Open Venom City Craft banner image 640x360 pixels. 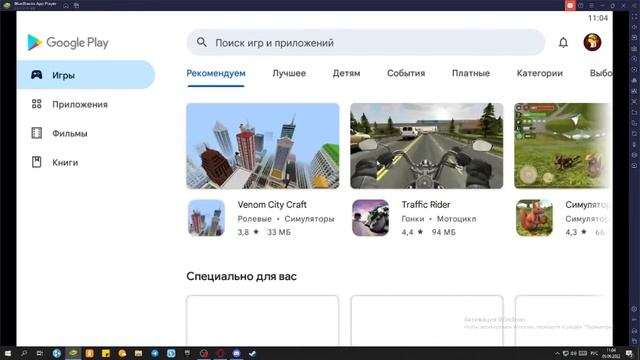tap(263, 146)
